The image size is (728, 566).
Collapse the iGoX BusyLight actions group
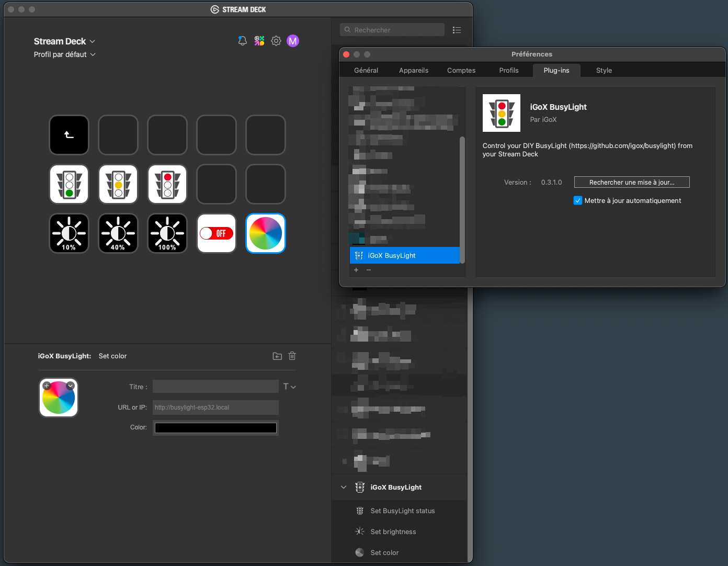pos(344,488)
